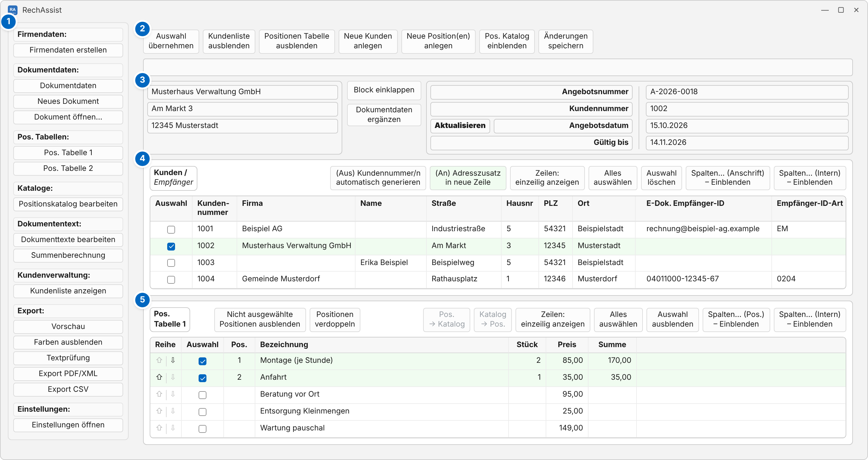Select customer 1003 Erika Beispiel checkbox
Image resolution: width=868 pixels, height=460 pixels.
[x=171, y=263]
